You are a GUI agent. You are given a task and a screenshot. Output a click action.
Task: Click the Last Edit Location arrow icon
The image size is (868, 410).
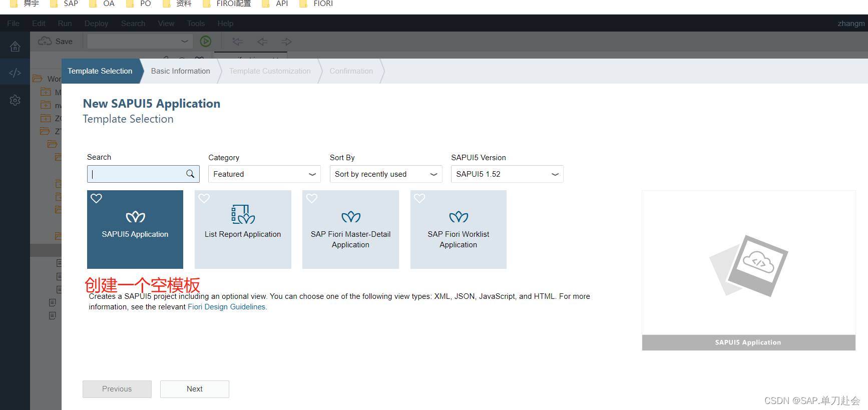click(x=238, y=42)
